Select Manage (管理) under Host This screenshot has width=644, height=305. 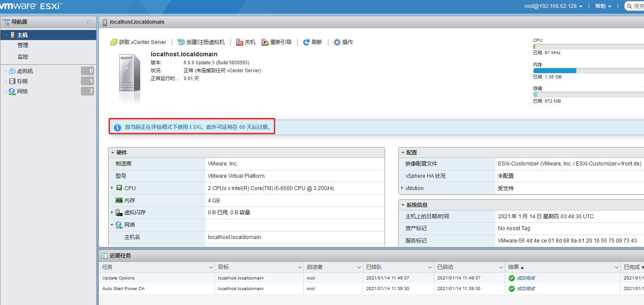(x=23, y=45)
